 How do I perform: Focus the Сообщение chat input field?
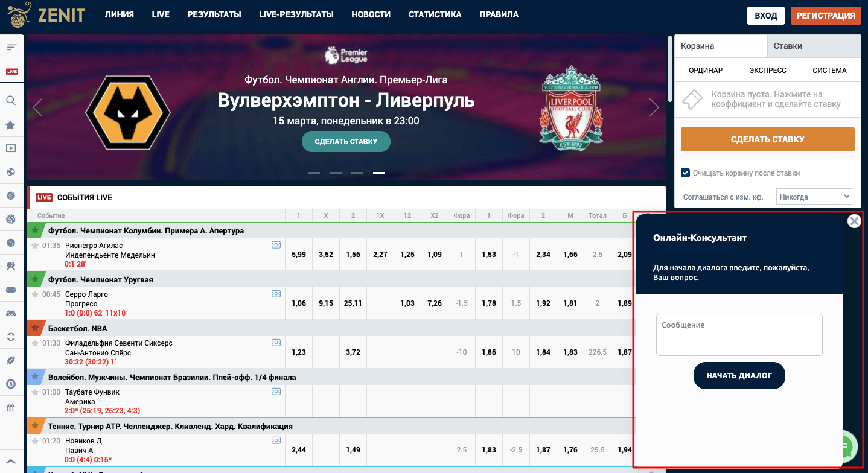pyautogui.click(x=739, y=335)
